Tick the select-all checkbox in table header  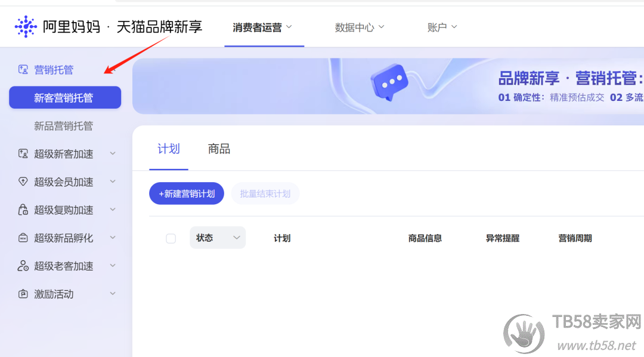pyautogui.click(x=171, y=239)
